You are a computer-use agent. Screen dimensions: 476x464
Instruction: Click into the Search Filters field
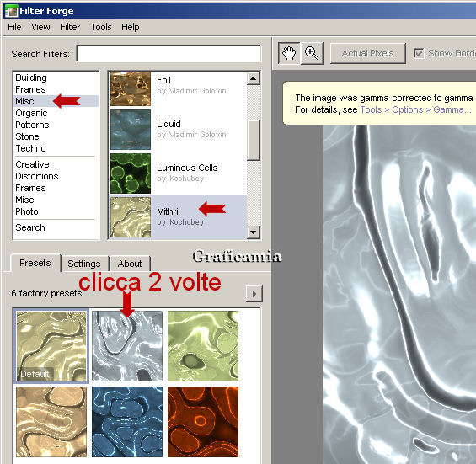click(168, 54)
